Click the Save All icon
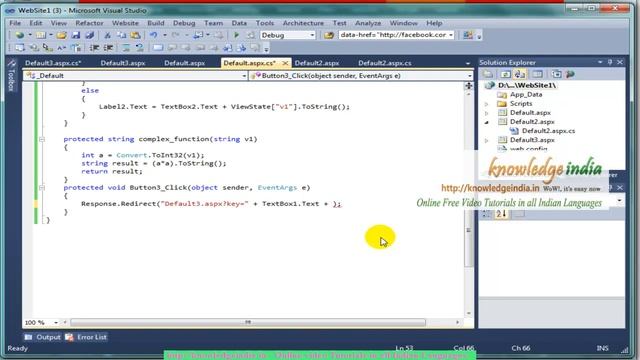Screen dimensions: 640x360 click(x=89, y=36)
